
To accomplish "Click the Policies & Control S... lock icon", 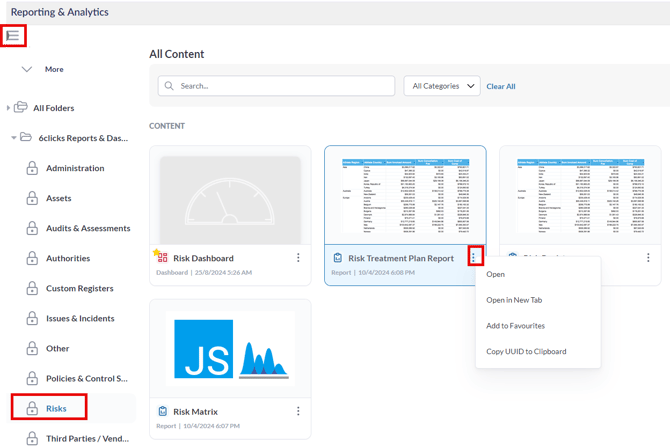I will pos(32,378).
